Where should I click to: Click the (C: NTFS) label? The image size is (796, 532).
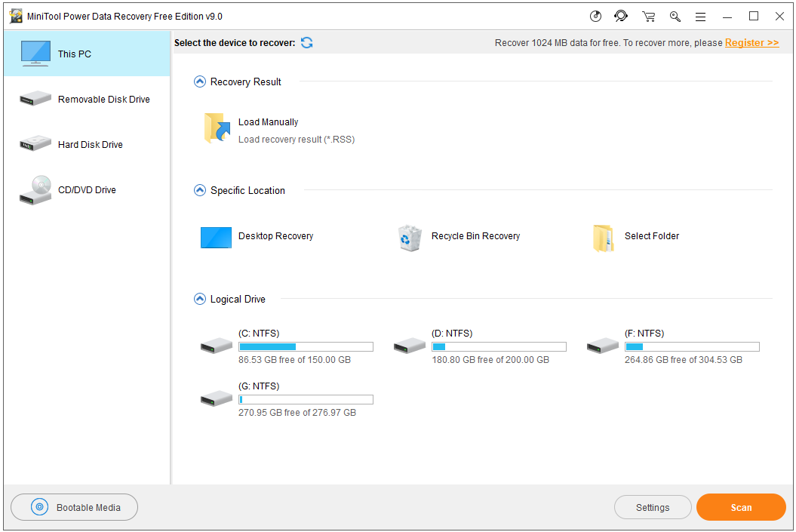(259, 334)
